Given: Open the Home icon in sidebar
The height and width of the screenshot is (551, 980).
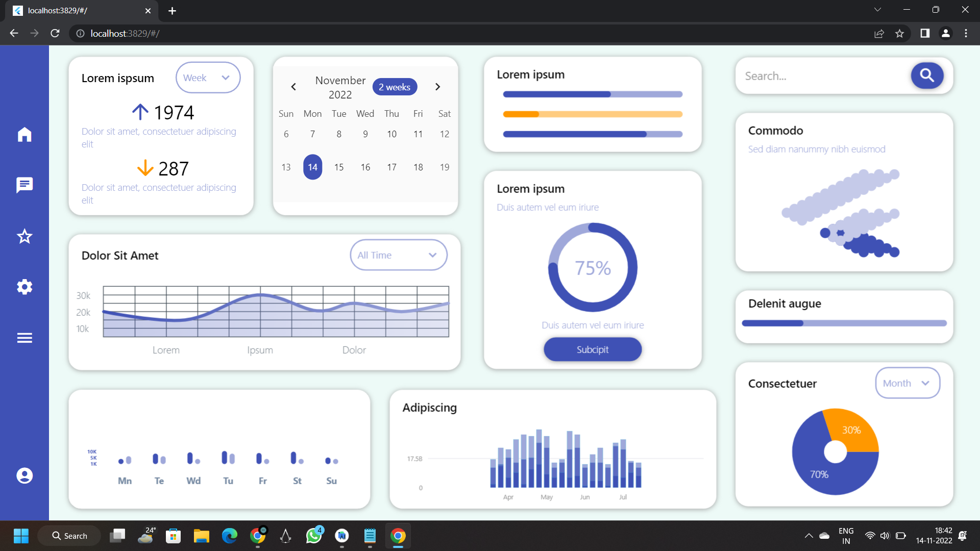Looking at the screenshot, I should [x=24, y=135].
